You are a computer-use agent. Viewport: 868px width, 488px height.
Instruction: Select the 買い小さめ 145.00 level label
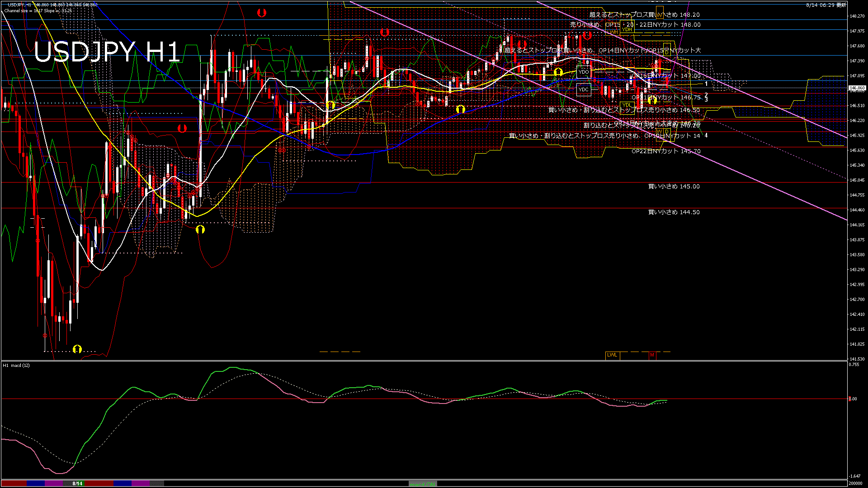(674, 187)
